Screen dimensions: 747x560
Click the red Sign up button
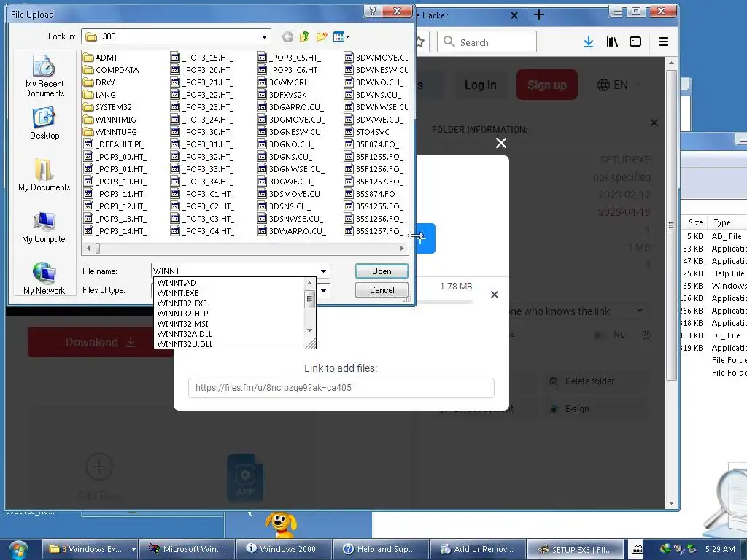(x=547, y=85)
